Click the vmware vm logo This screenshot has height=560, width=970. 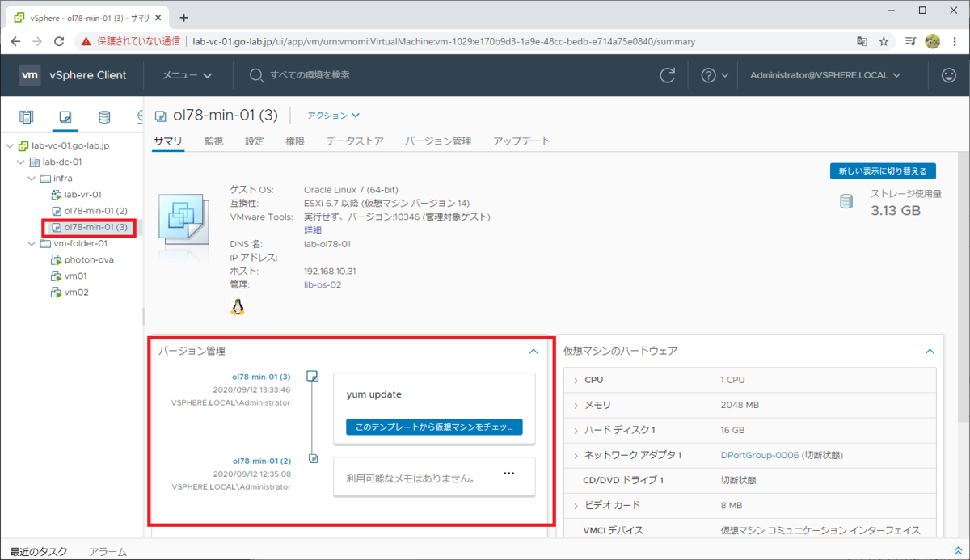click(30, 75)
